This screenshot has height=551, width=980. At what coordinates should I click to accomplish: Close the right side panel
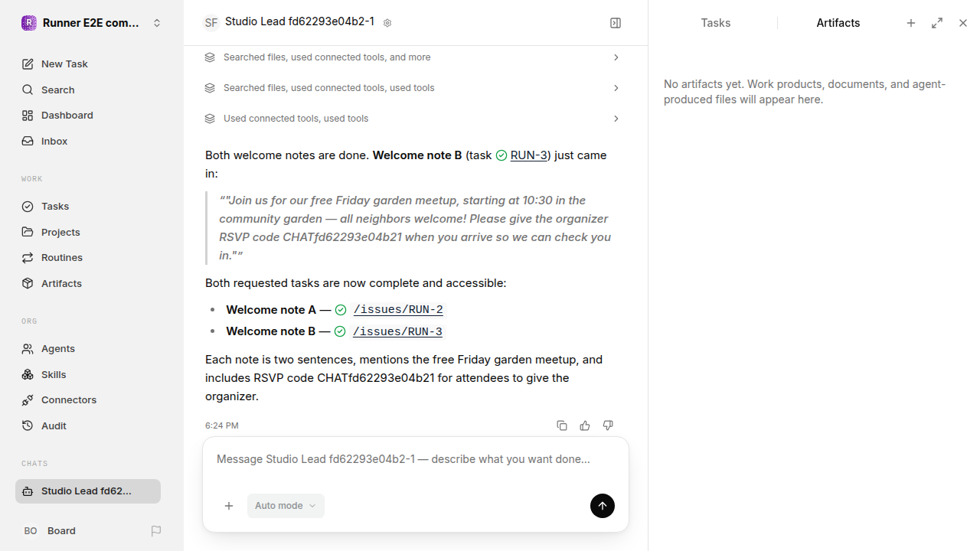click(963, 23)
